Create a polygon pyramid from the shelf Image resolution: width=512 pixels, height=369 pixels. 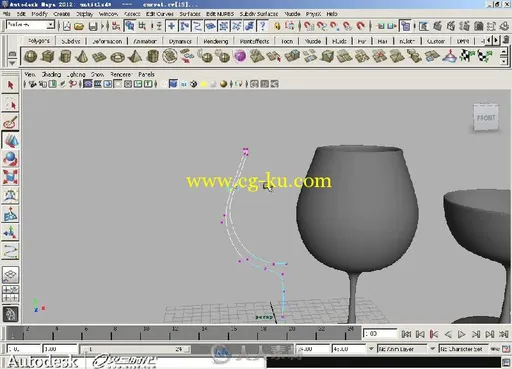pos(135,56)
